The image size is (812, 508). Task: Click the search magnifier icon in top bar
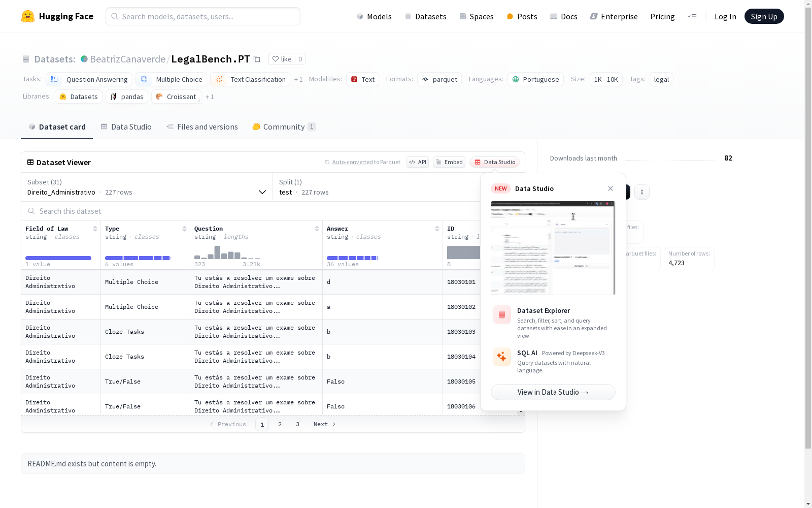(x=115, y=16)
